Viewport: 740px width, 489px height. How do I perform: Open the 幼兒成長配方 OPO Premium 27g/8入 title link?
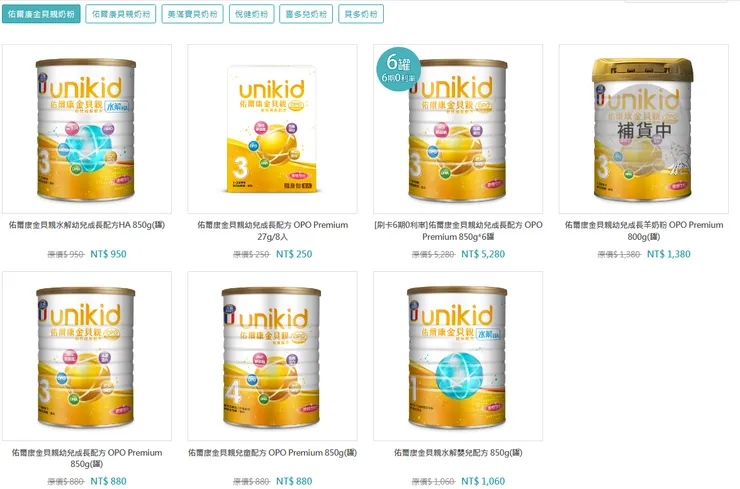[272, 231]
